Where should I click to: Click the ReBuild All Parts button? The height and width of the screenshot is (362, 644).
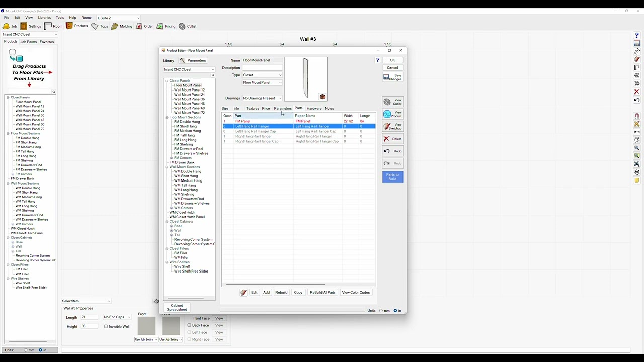[x=323, y=292]
